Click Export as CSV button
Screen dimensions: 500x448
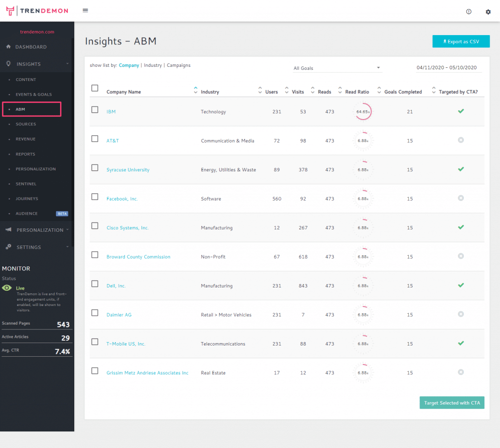461,41
